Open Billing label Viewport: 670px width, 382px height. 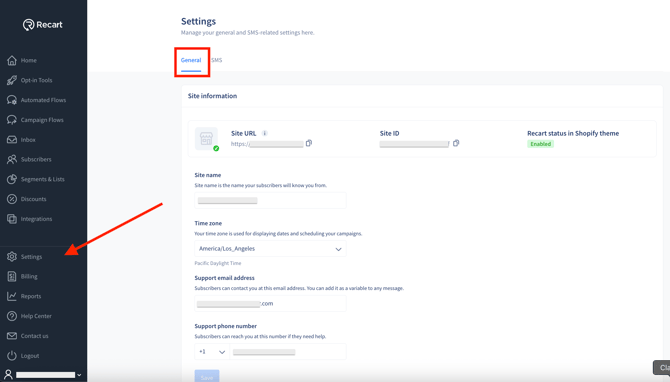pyautogui.click(x=29, y=276)
